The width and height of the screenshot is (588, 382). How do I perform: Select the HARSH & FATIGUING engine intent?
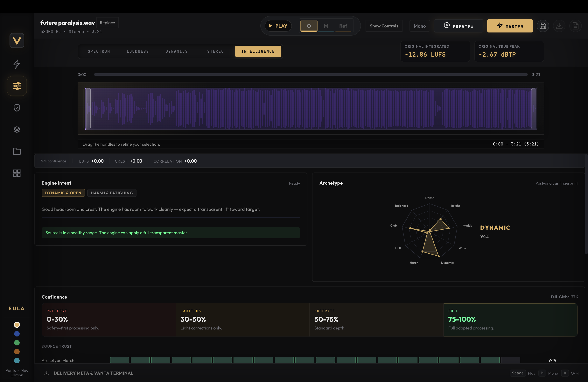(112, 193)
